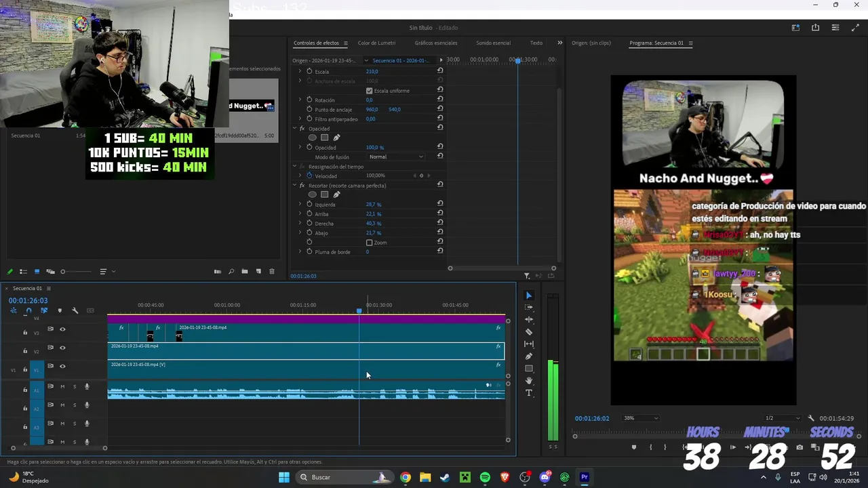Open Modo de fusión dropdown
Screen dimensions: 868x488
click(x=396, y=157)
